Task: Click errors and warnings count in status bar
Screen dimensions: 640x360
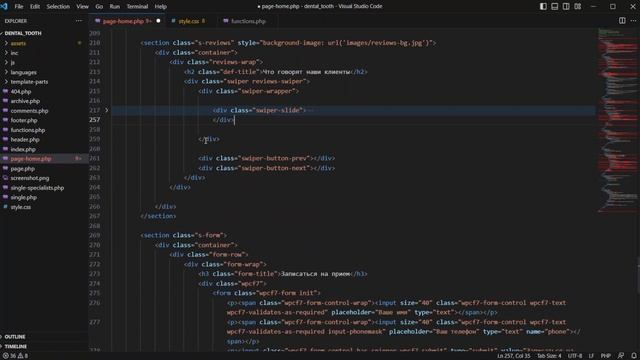Action: pos(16,356)
